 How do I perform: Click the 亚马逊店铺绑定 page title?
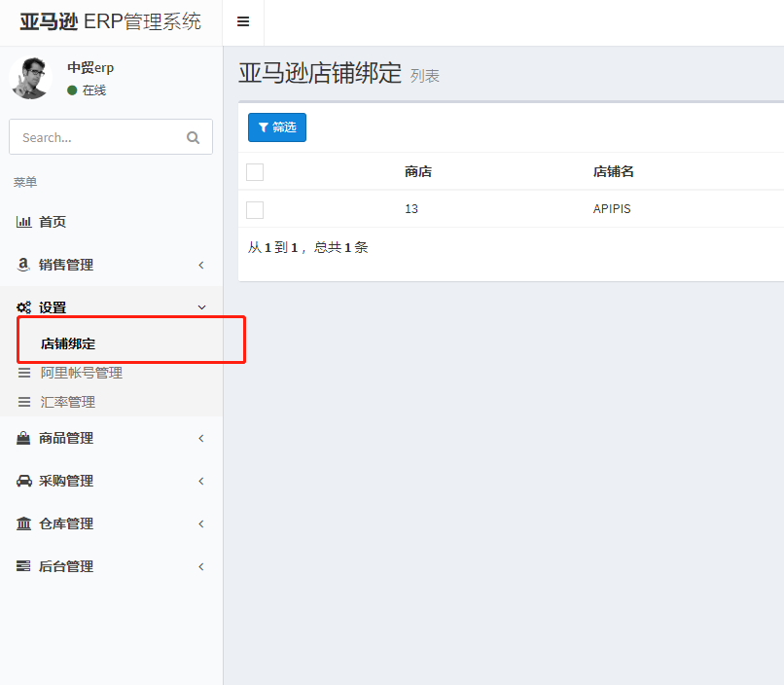click(x=320, y=73)
